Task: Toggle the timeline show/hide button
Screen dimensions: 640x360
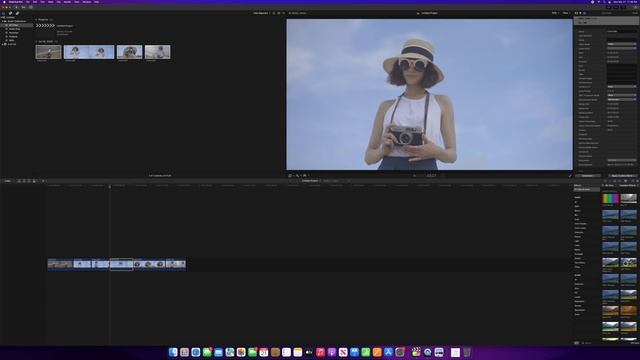Action: click(616, 7)
